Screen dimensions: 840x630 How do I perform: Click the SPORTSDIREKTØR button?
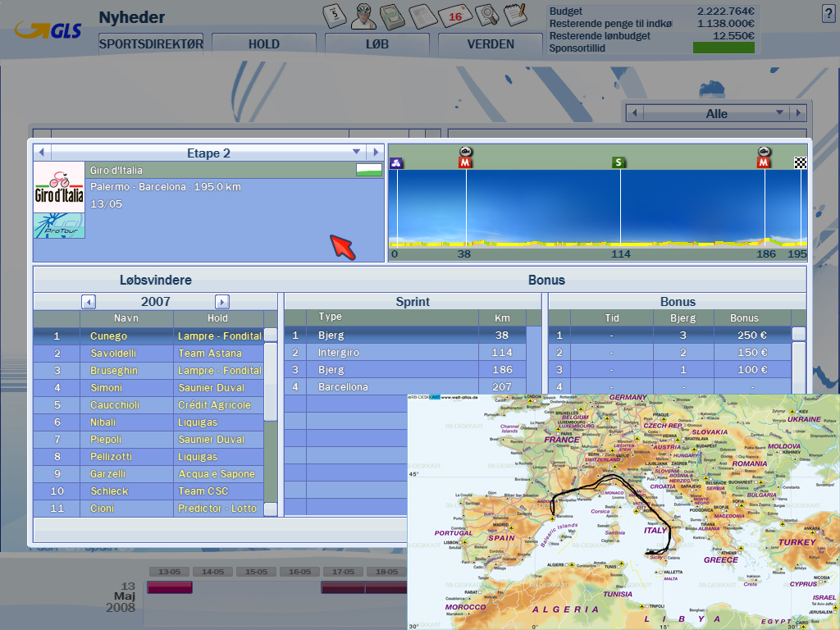click(150, 44)
